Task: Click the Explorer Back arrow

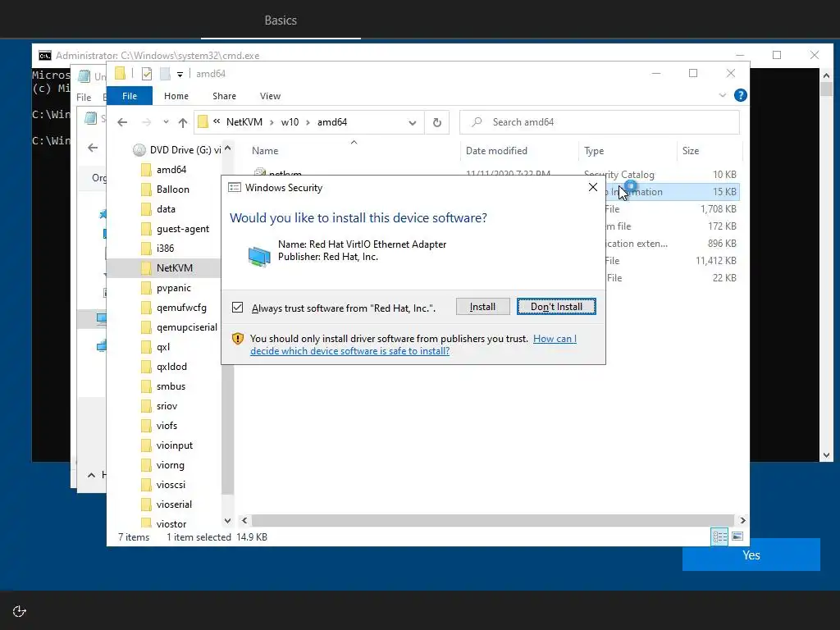Action: pyautogui.click(x=122, y=122)
